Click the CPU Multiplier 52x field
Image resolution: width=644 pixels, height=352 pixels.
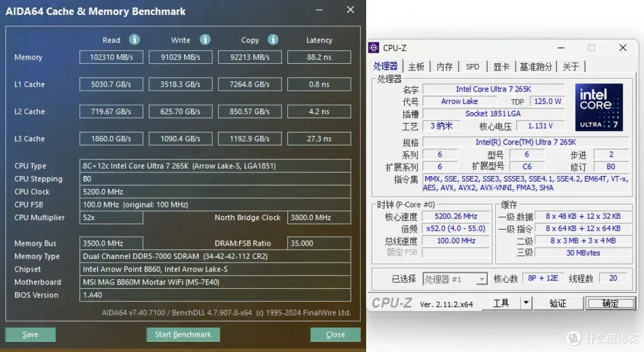112,218
